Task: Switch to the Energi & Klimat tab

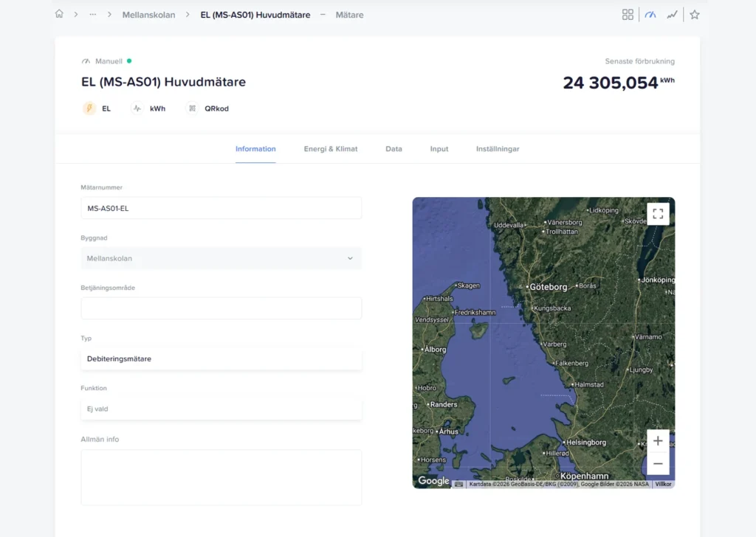Action: [330, 149]
